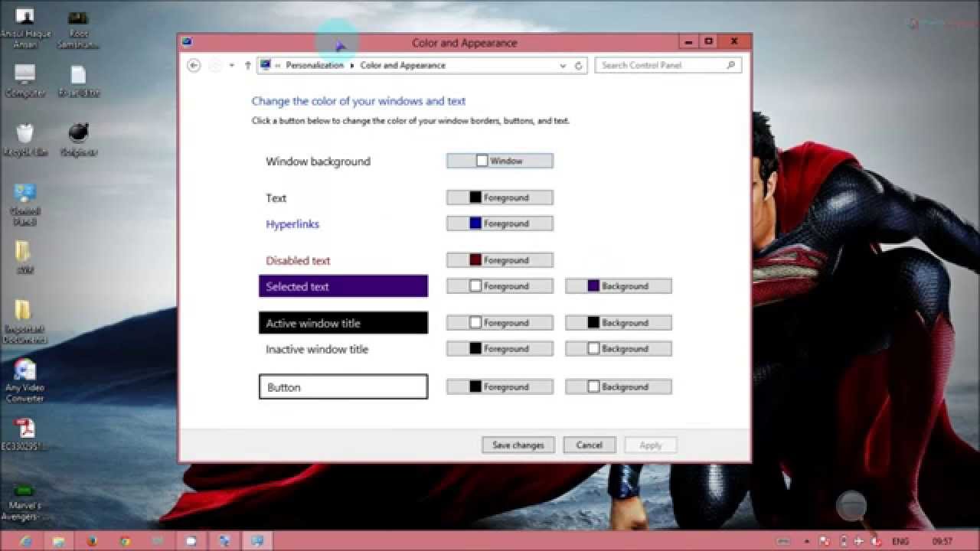Open the address bar history dropdown
This screenshot has width=980, height=551.
[x=563, y=66]
